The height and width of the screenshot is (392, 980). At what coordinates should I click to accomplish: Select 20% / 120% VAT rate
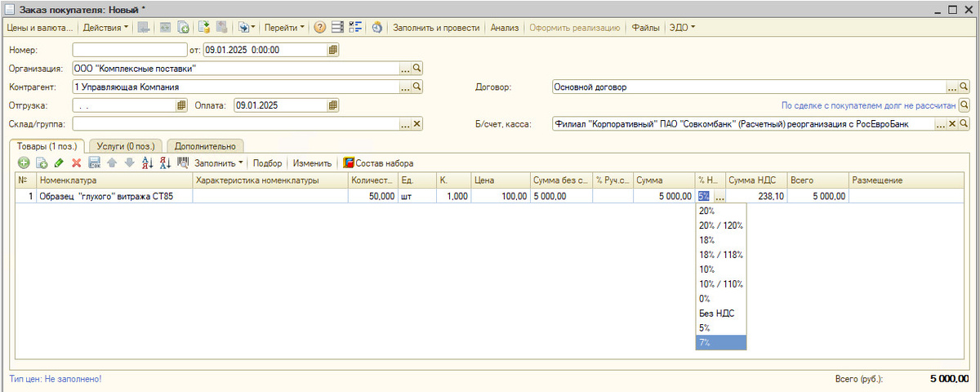pyautogui.click(x=721, y=225)
